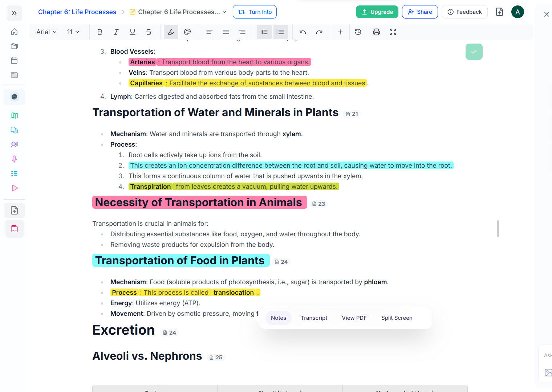Redo the last action
This screenshot has height=392, width=552.
(319, 32)
